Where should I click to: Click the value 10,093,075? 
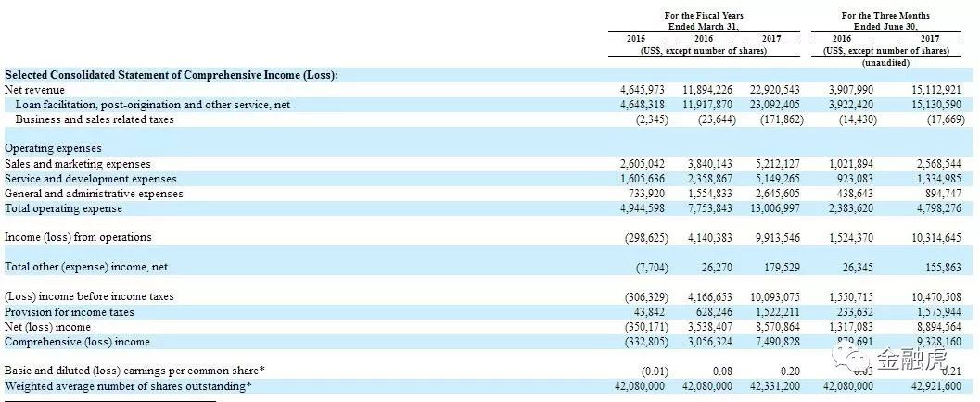tap(774, 296)
